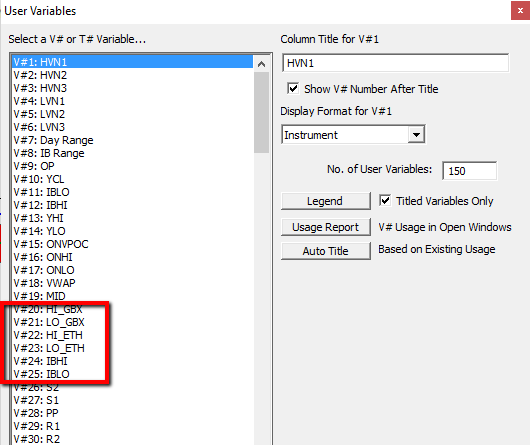Click the Column Title field containing HVN1

[x=395, y=63]
